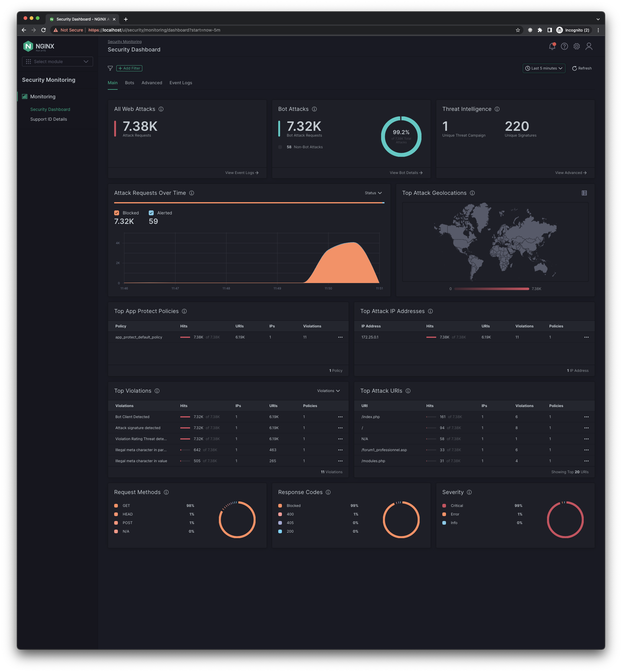Click the Add Filter button
This screenshot has width=622, height=672.
coord(129,68)
